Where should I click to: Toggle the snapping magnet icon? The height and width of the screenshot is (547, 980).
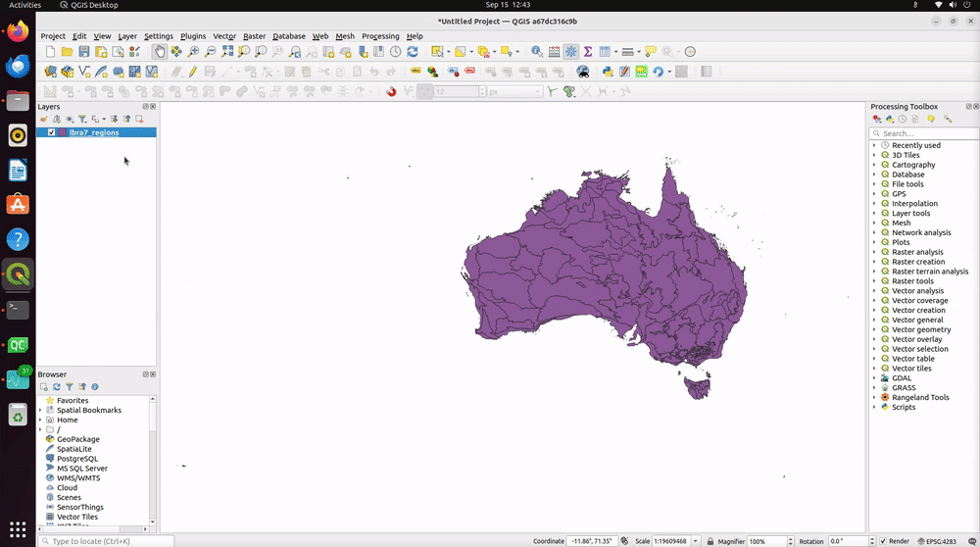coord(391,91)
